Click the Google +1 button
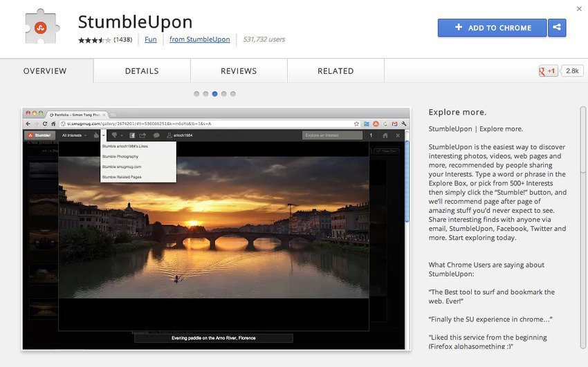Image resolution: width=588 pixels, height=367 pixels. 548,70
